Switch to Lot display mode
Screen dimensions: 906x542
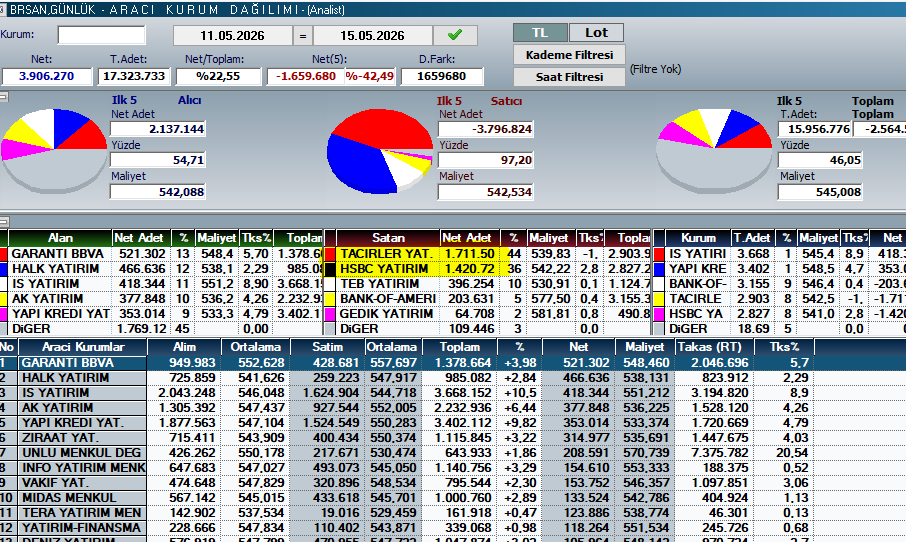[x=596, y=32]
